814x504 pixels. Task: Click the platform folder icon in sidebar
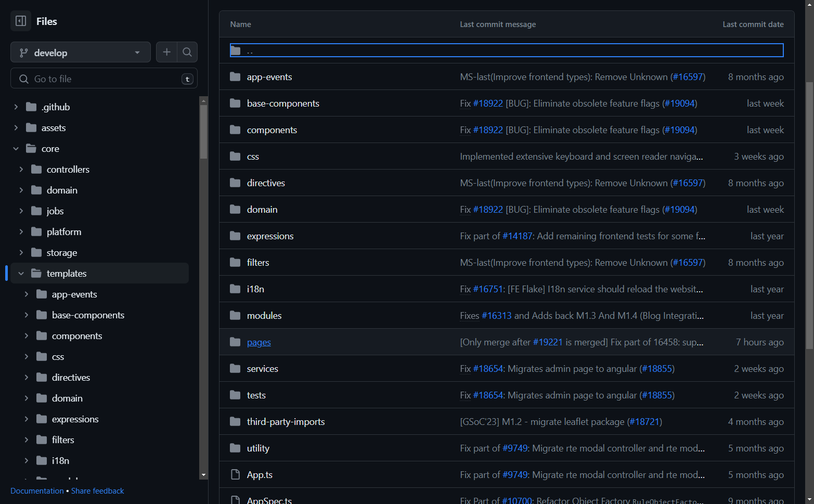36,231
